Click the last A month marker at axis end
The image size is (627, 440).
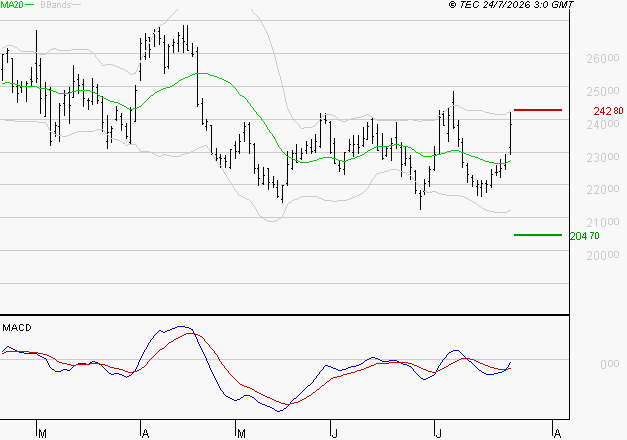coord(557,433)
